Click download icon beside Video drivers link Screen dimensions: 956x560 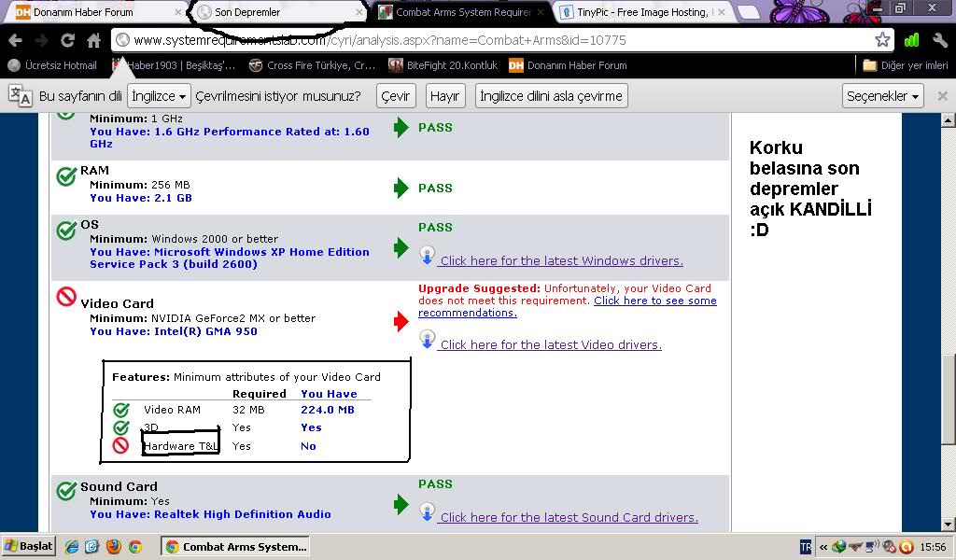[427, 341]
